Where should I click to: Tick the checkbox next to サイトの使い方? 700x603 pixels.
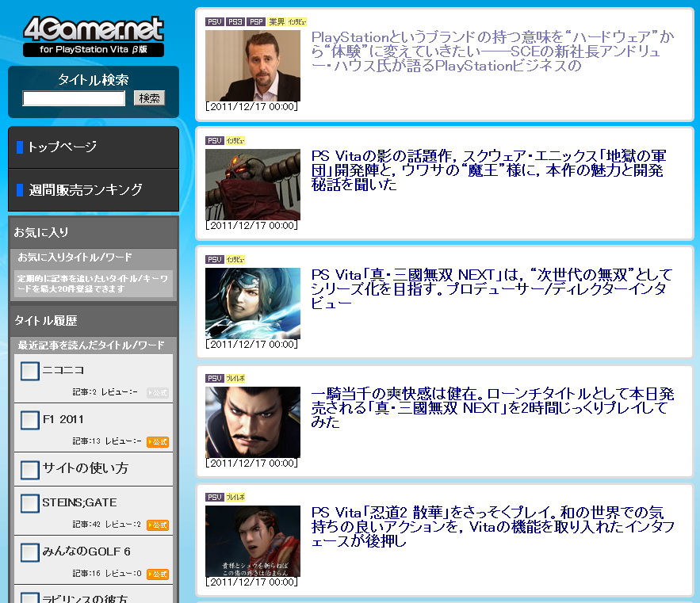(30, 470)
